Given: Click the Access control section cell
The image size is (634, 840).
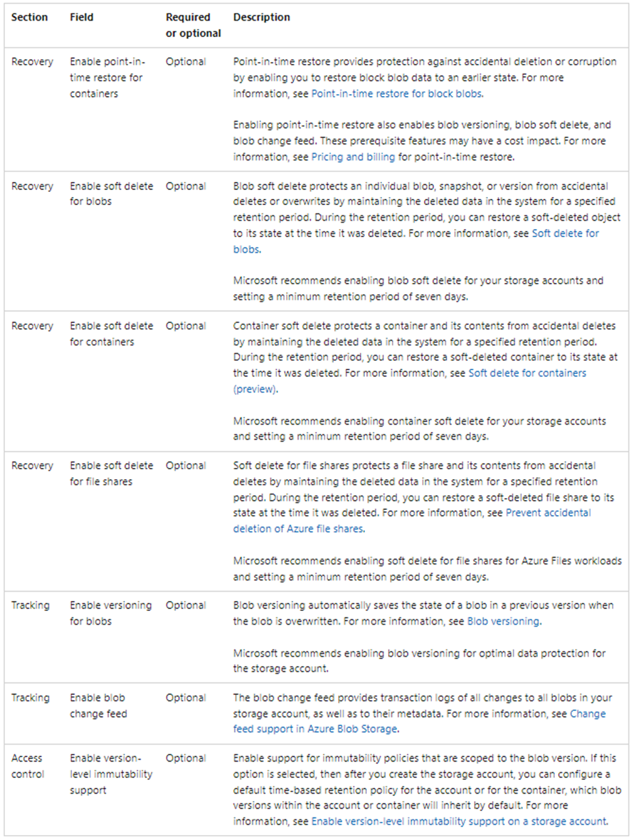Looking at the screenshot, I should click(x=28, y=766).
